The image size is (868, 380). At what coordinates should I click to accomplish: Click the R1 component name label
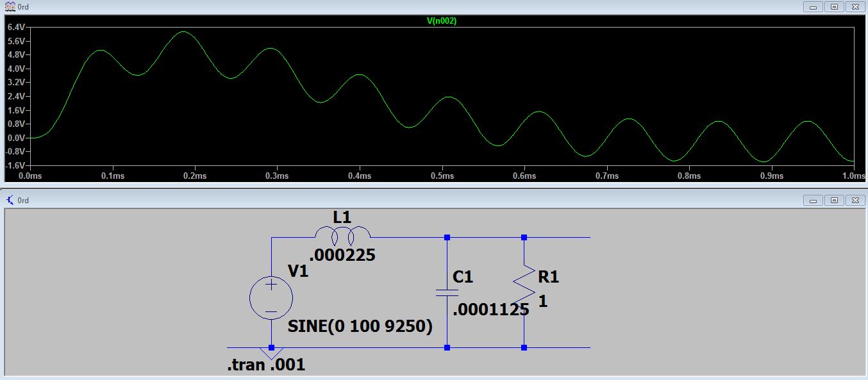[x=549, y=277]
